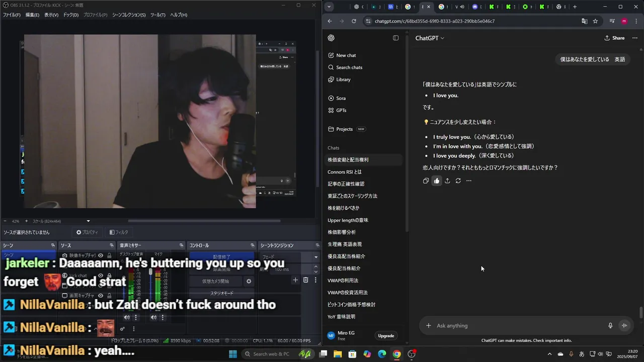644x362 pixels.
Task: Click the thumbs up icon on the response
Action: pos(437,181)
